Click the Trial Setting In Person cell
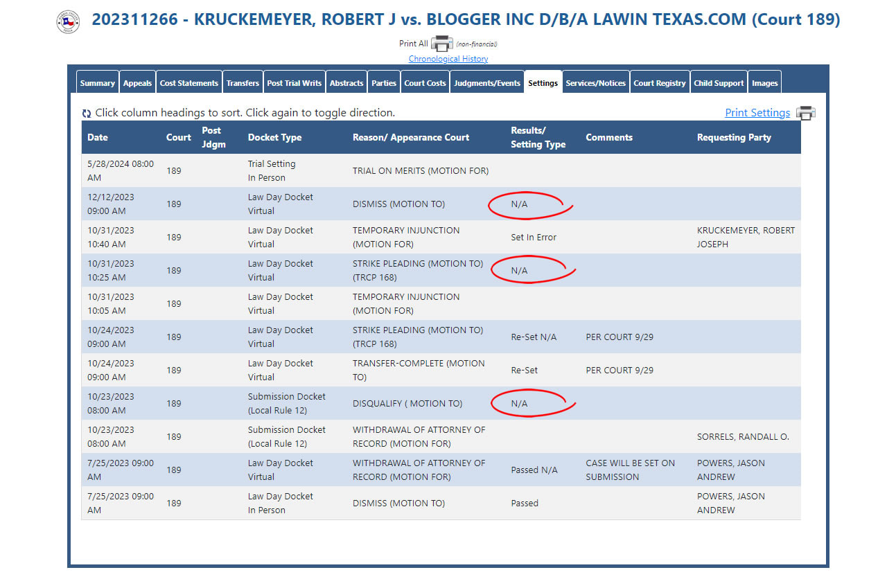The width and height of the screenshot is (896, 588). coord(272,170)
